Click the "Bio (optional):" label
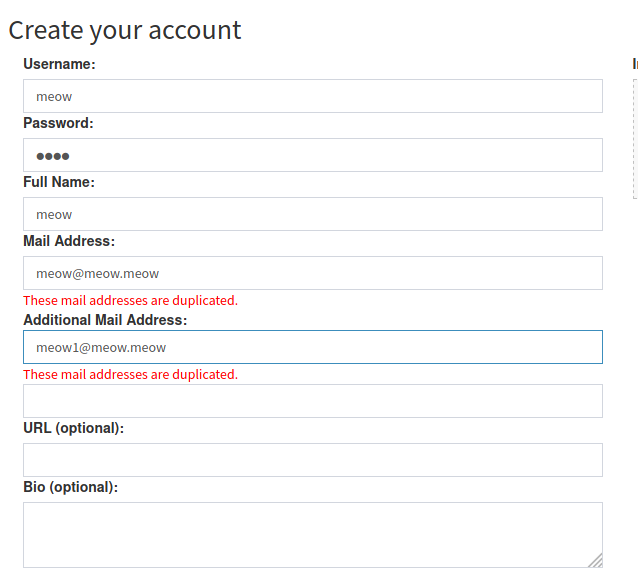 pos(70,487)
